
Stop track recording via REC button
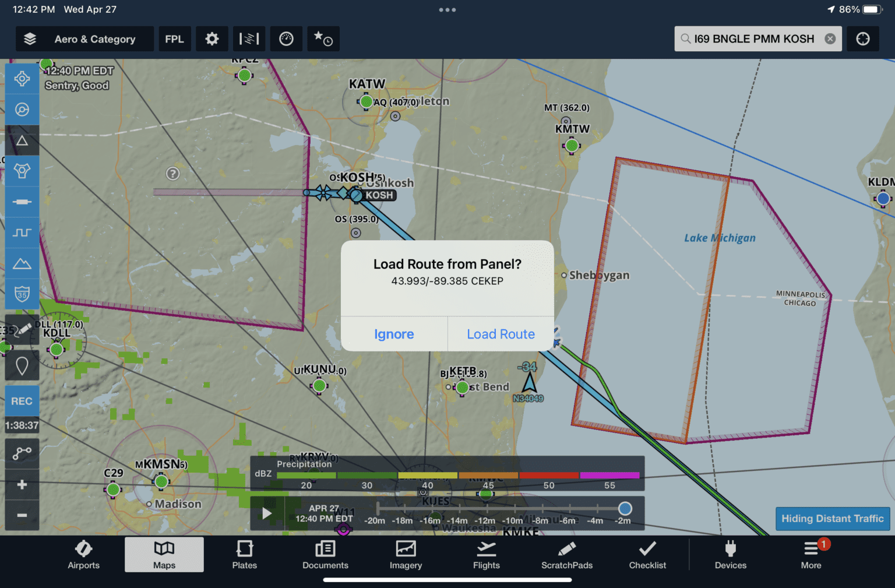22,401
